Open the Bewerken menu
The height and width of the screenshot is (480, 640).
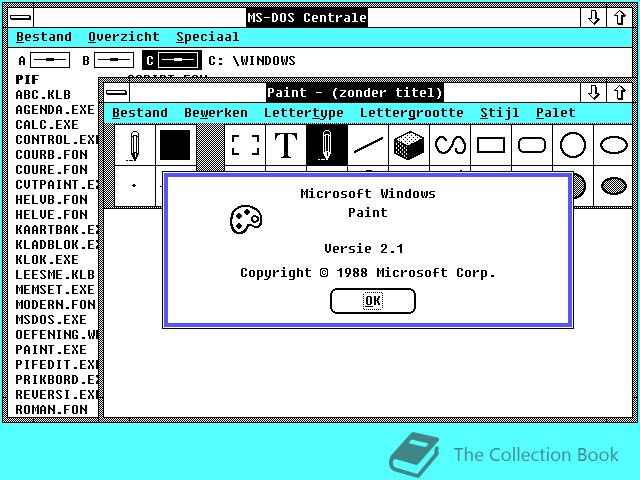[216, 113]
